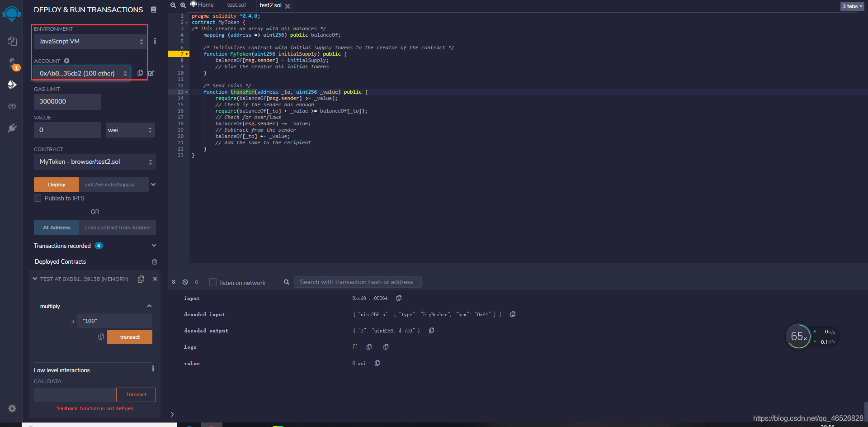
Task: Open the MyToken contract dropdown
Action: coord(95,161)
